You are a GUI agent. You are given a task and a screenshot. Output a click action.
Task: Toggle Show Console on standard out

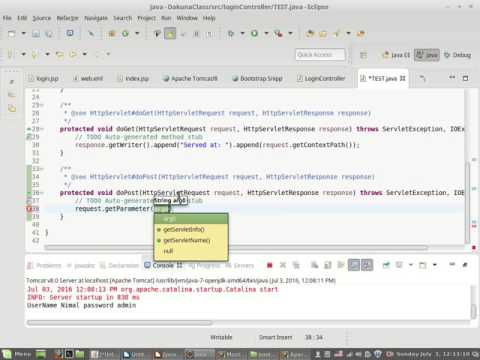(354, 265)
